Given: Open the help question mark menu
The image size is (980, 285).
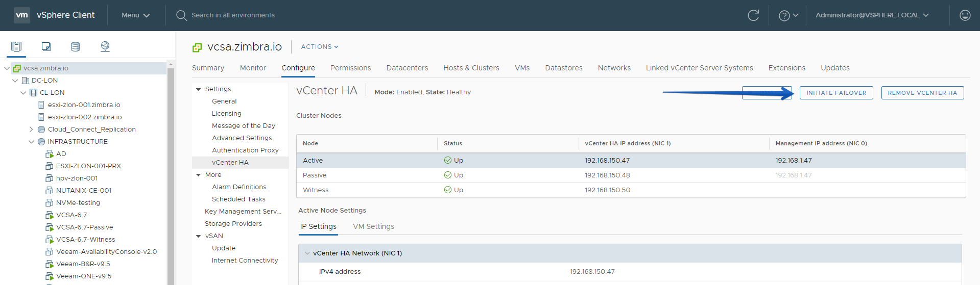Looking at the screenshot, I should pos(788,15).
